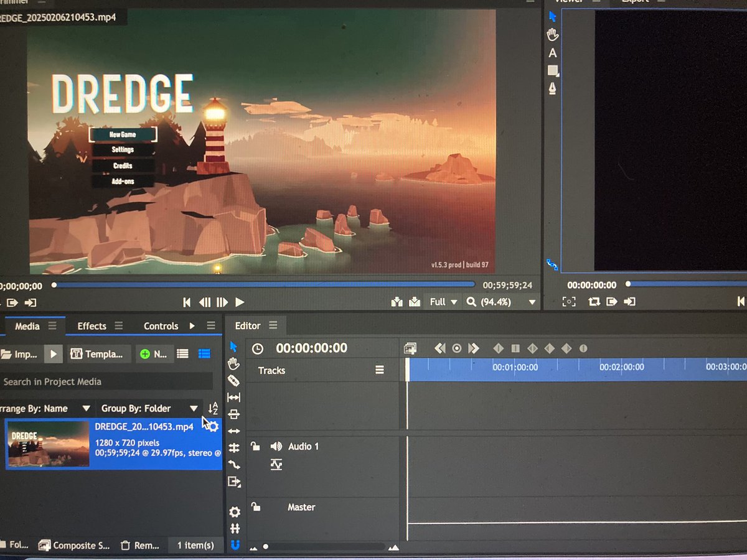747x560 pixels.
Task: Mute the Audio 1 track speaker
Action: (276, 446)
